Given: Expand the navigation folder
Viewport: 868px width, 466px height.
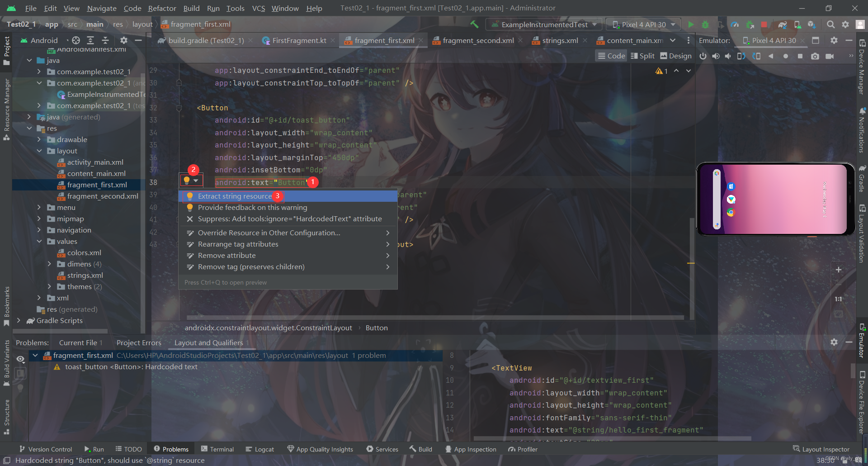Looking at the screenshot, I should tap(39, 230).
